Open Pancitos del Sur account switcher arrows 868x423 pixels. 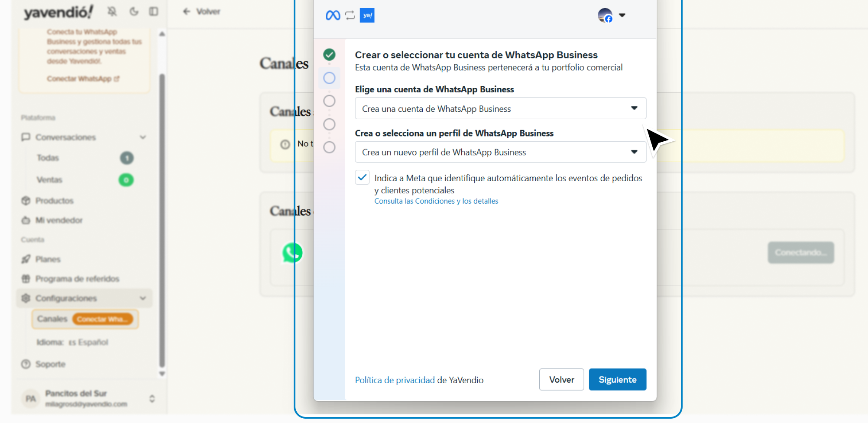152,399
